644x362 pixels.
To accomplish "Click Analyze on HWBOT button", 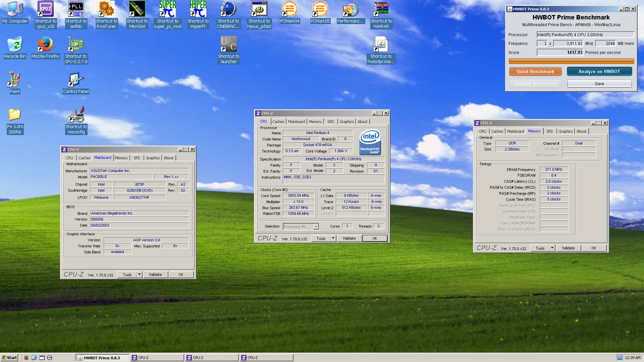I will coord(599,71).
